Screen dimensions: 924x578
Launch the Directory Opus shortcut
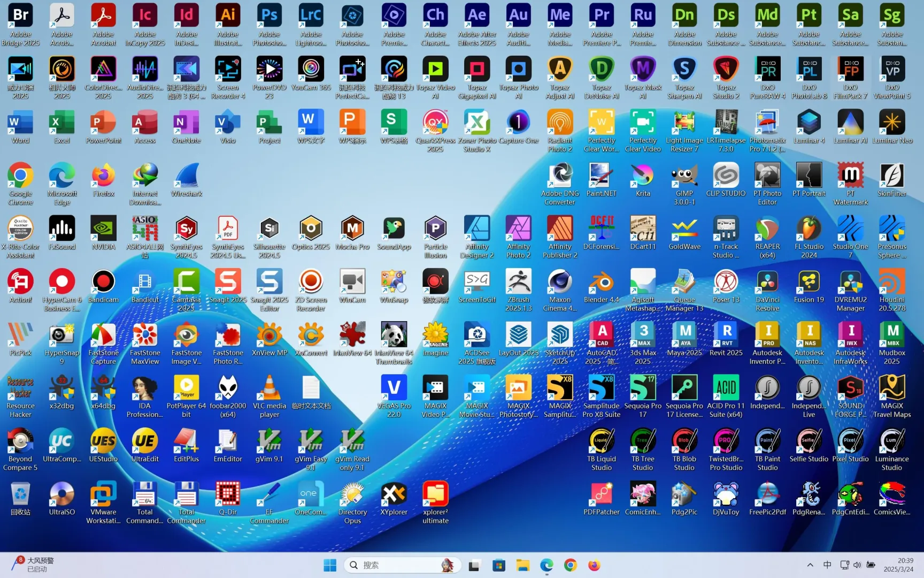[x=352, y=501]
